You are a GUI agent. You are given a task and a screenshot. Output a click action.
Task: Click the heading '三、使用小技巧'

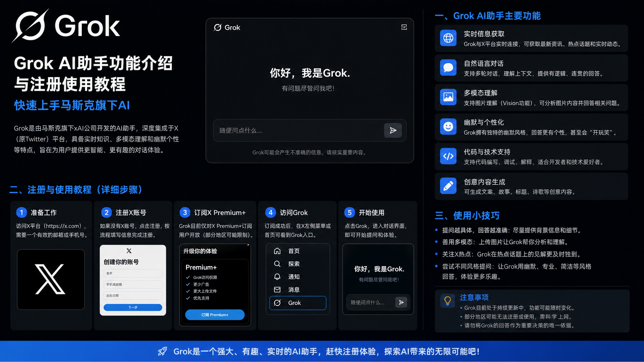tap(467, 216)
